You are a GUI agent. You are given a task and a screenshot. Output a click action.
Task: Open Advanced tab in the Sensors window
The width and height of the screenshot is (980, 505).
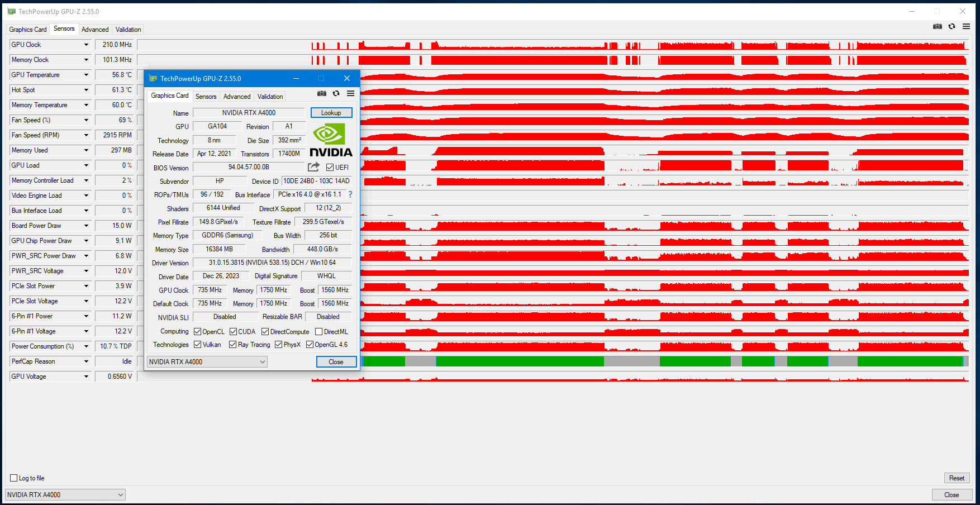[95, 30]
